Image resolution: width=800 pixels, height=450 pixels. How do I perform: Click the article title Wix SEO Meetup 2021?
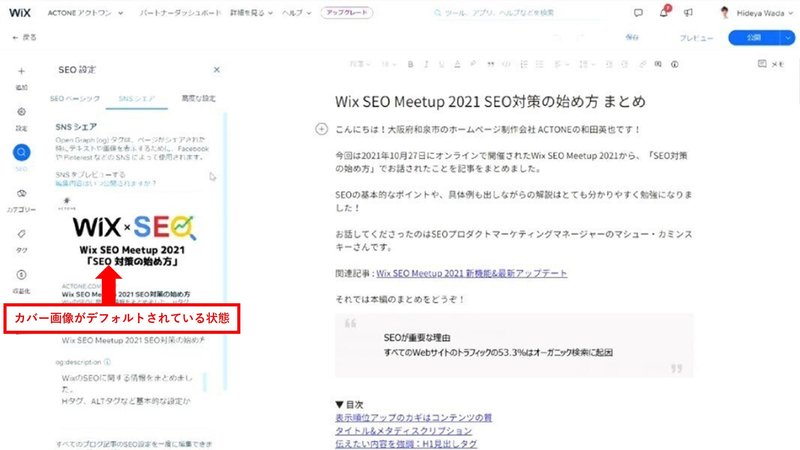pyautogui.click(x=490, y=102)
